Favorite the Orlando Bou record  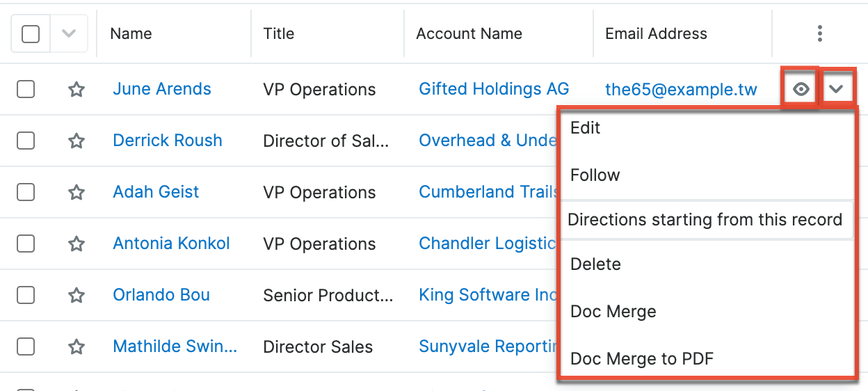pyautogui.click(x=77, y=295)
